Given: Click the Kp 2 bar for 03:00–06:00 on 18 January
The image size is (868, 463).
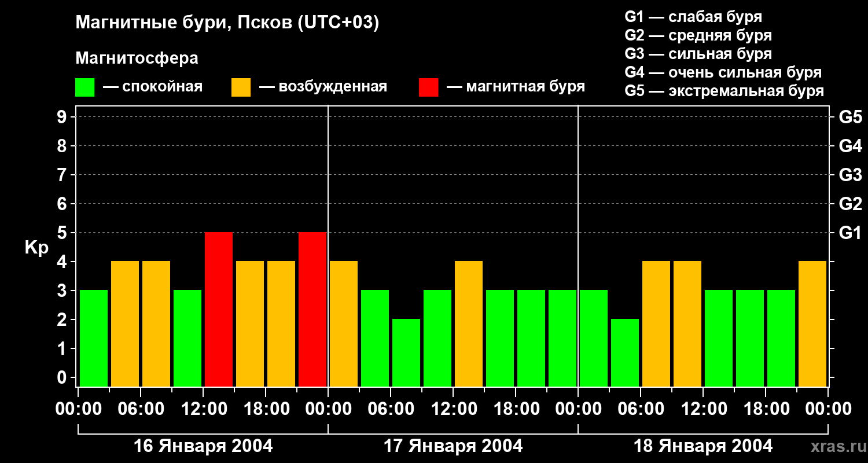Looking at the screenshot, I should click(x=625, y=352).
